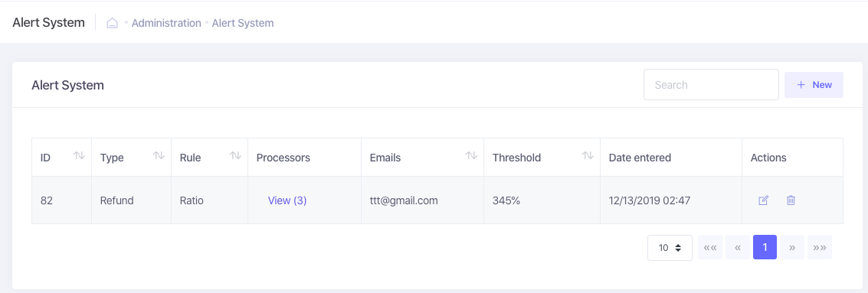Viewport: 868px width, 293px height.
Task: Jump to the last page with »» button
Action: 820,248
